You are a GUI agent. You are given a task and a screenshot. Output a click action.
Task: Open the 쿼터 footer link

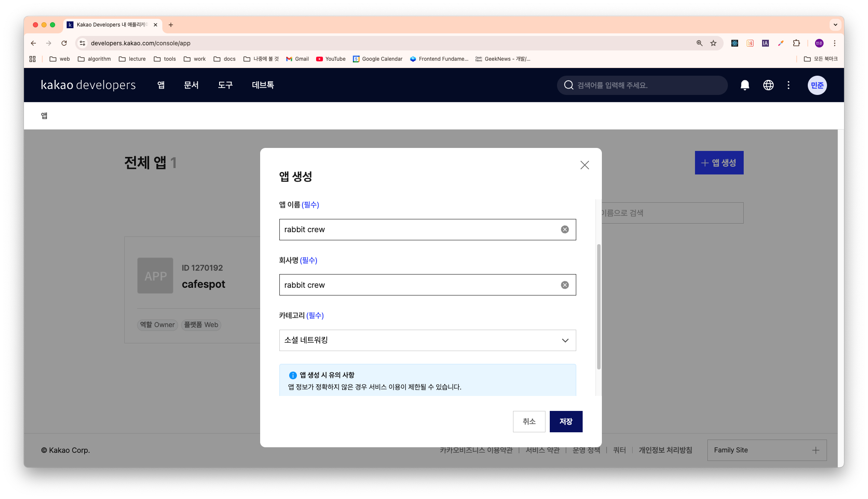point(619,450)
